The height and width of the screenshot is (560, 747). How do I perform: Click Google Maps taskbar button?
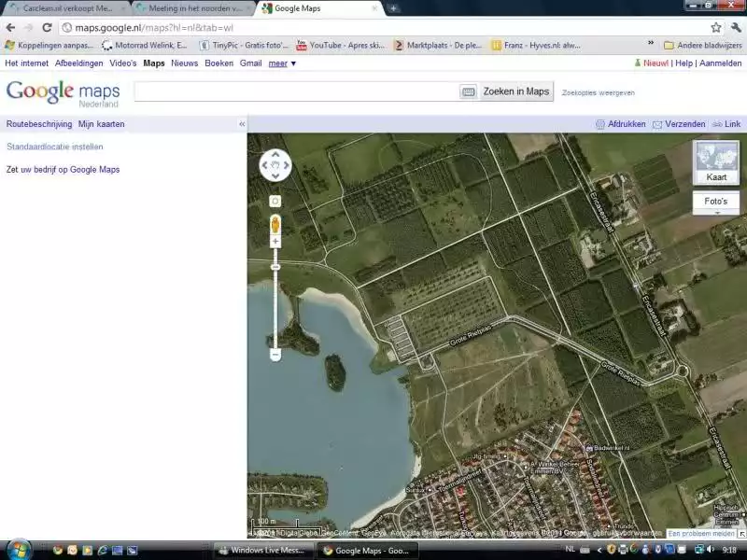coord(367,551)
